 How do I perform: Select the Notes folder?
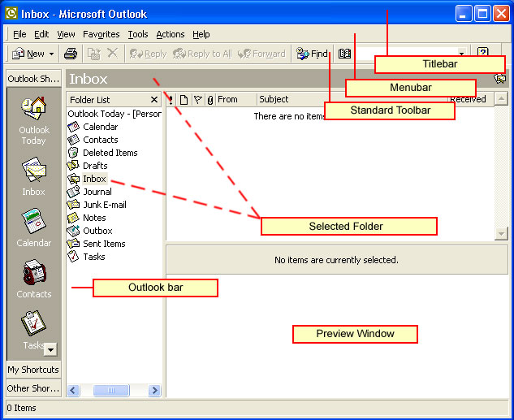(x=87, y=218)
